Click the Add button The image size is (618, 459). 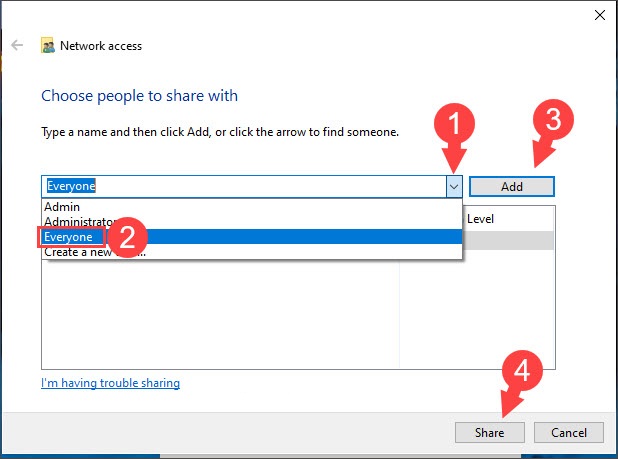[x=512, y=186]
